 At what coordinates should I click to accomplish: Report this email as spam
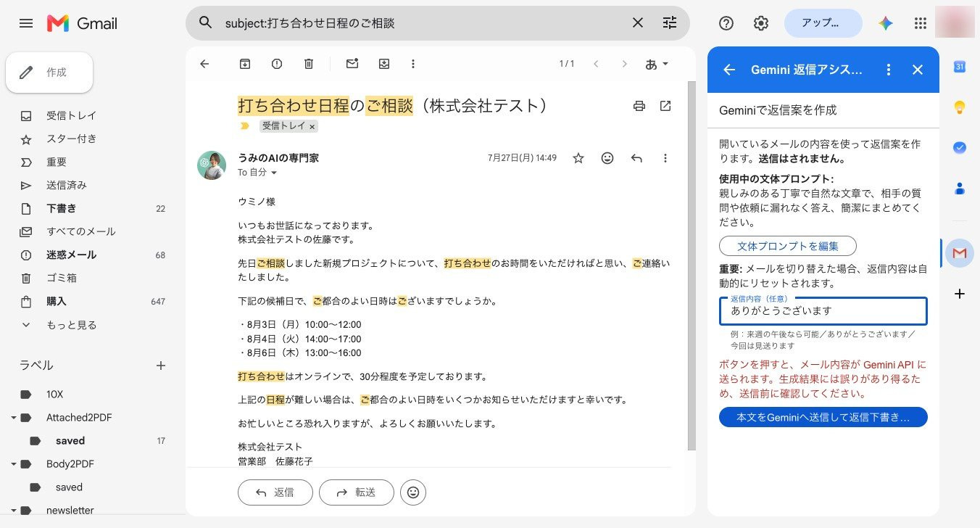click(x=277, y=64)
